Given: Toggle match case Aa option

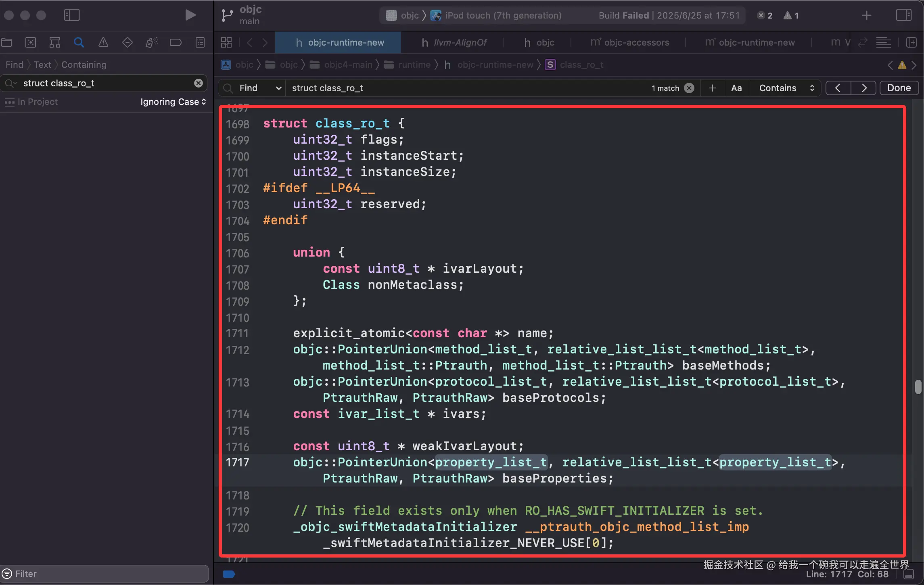Looking at the screenshot, I should 736,88.
